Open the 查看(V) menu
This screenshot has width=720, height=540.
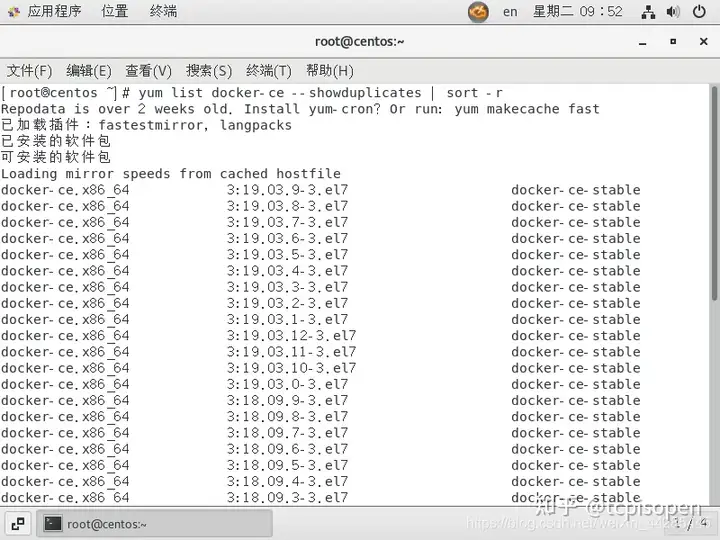click(x=148, y=71)
